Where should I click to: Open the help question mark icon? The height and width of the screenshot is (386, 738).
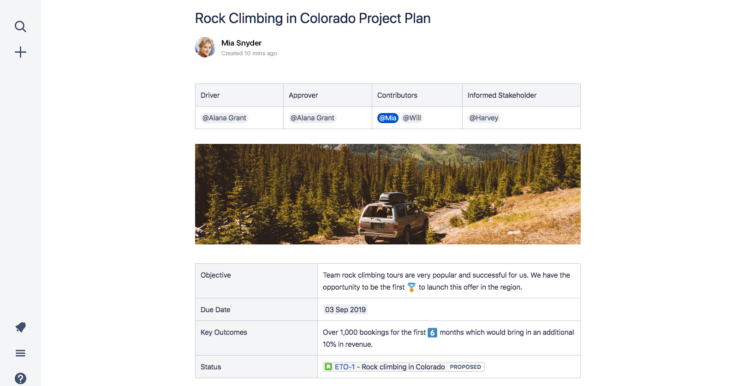(20, 378)
